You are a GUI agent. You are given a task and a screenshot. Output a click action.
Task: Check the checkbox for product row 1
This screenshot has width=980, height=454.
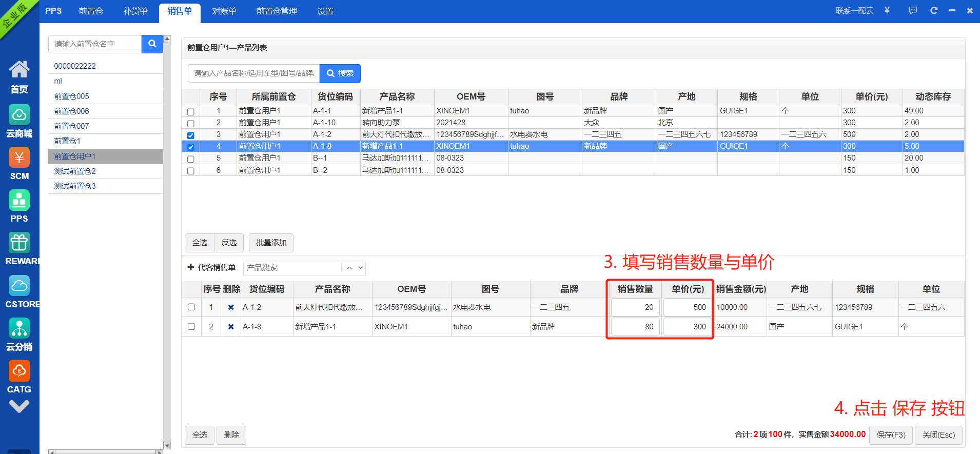click(191, 111)
